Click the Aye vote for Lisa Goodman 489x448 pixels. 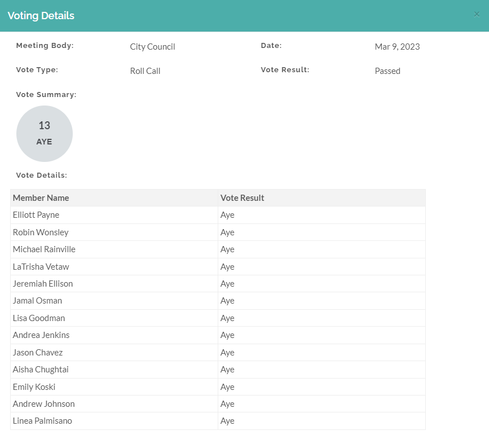(227, 319)
